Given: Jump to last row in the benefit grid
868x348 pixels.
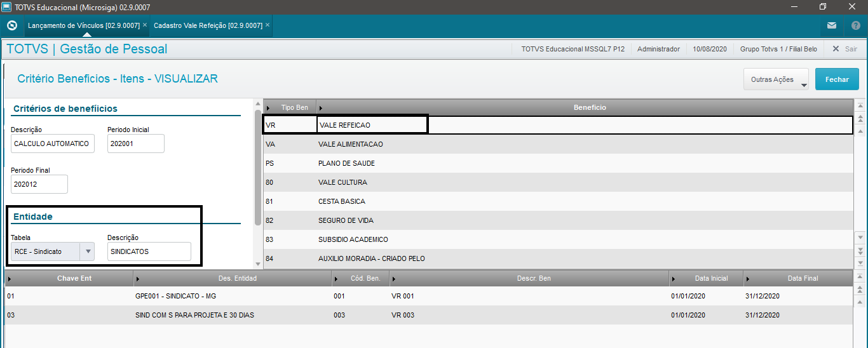Looking at the screenshot, I should point(860,262).
